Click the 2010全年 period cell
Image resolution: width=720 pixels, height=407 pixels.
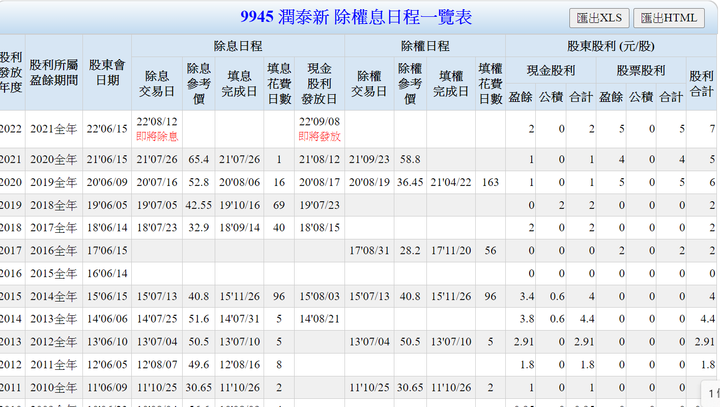pyautogui.click(x=54, y=388)
